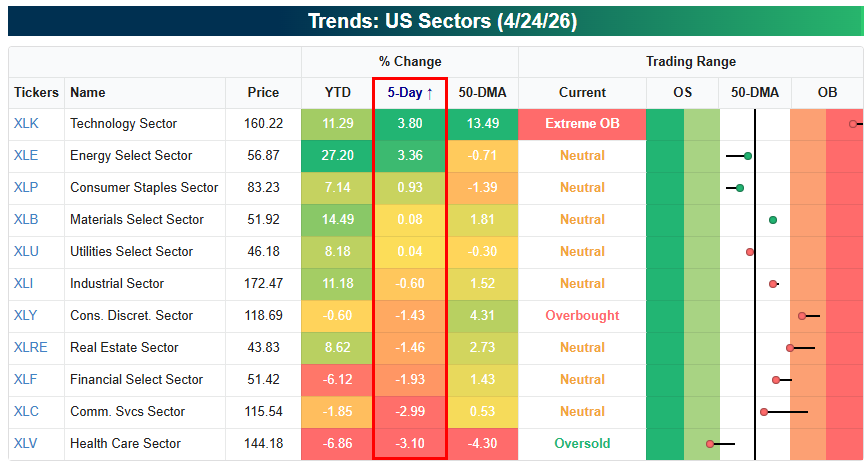Sort table by 5-Day column header

(410, 93)
